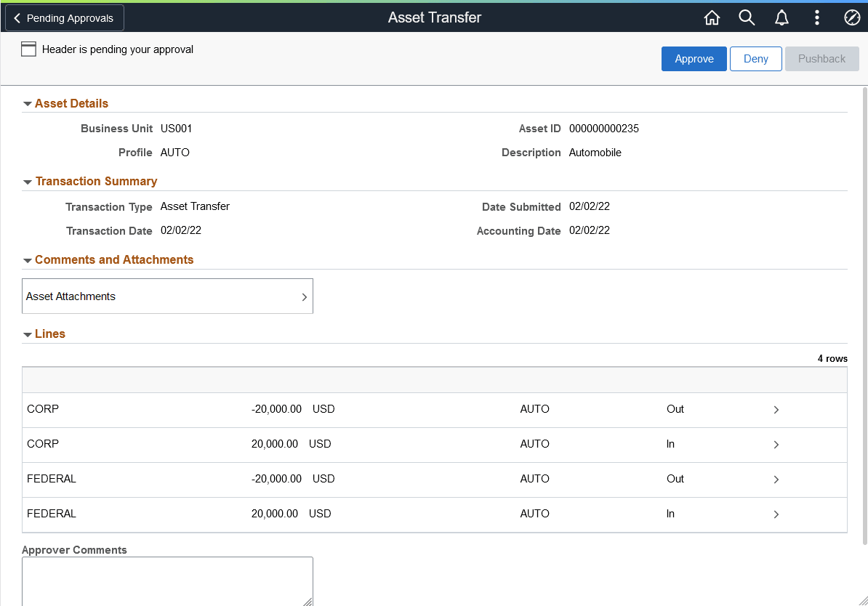The width and height of the screenshot is (868, 606).
Task: Collapse the Comments and Attachments section
Action: pos(28,259)
